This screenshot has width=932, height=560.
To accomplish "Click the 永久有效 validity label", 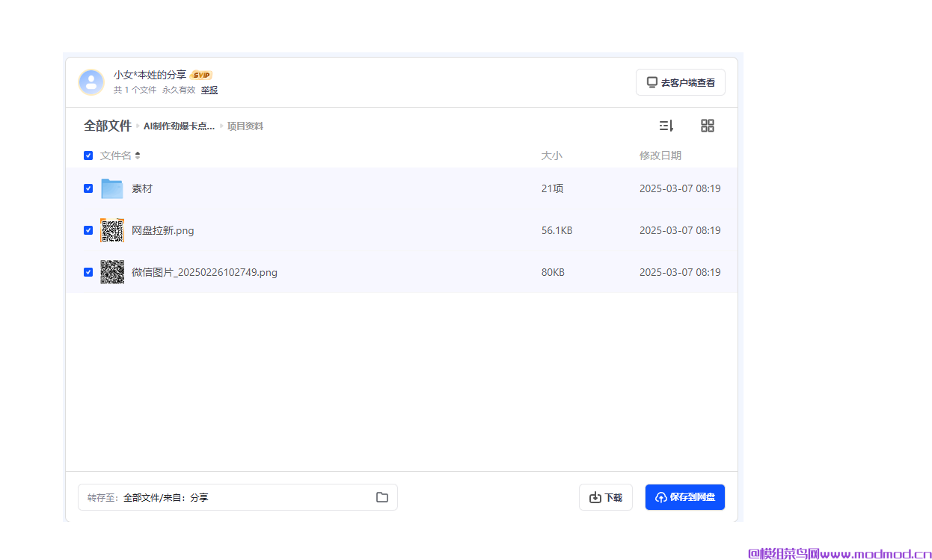I will tap(179, 90).
